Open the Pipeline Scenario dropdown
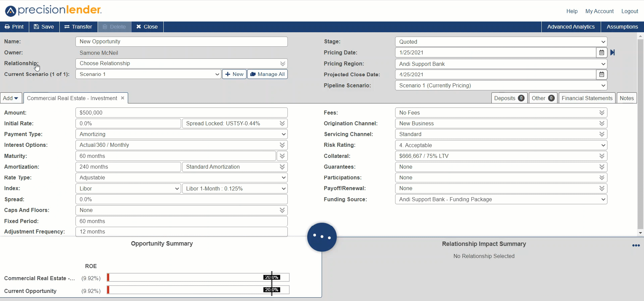The height and width of the screenshot is (301, 644). [x=501, y=85]
